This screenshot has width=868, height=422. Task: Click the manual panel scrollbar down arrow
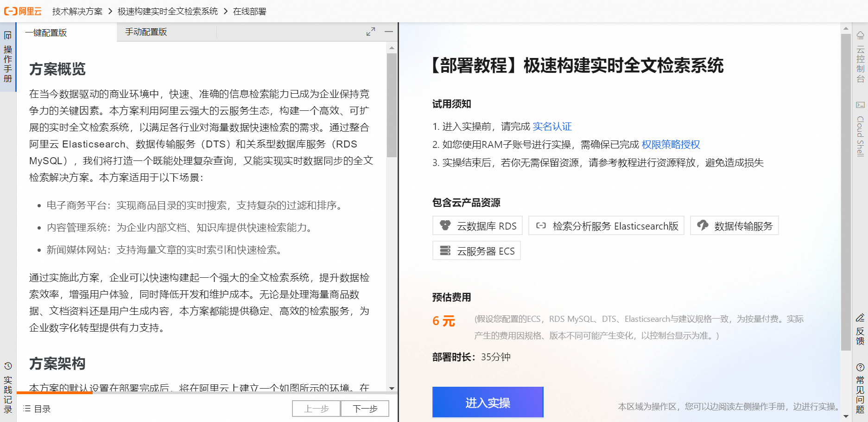(392, 388)
